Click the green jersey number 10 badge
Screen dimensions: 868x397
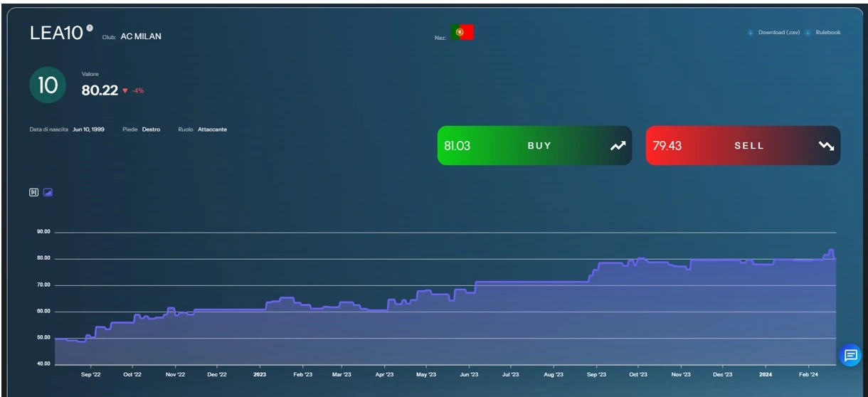[x=48, y=85]
